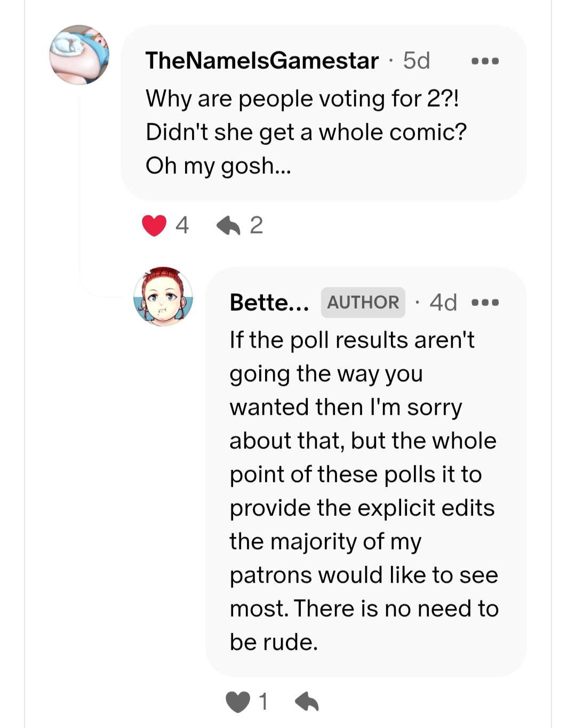Open the red-haired author avatar
The height and width of the screenshot is (728, 576).
[163, 297]
